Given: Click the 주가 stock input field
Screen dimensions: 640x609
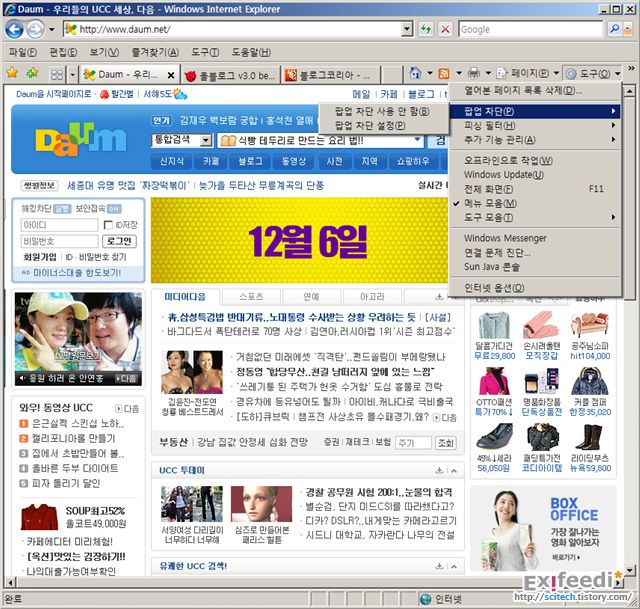Looking at the screenshot, I should [413, 443].
